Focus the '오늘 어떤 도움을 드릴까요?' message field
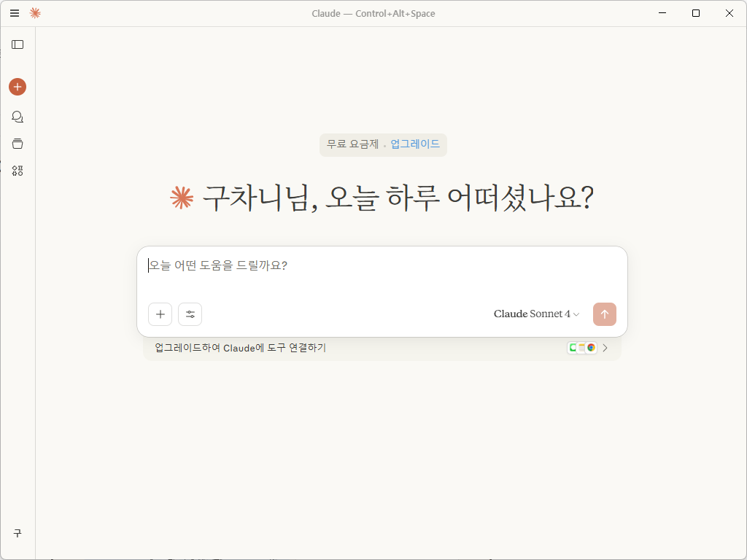The width and height of the screenshot is (747, 560). coord(382,265)
